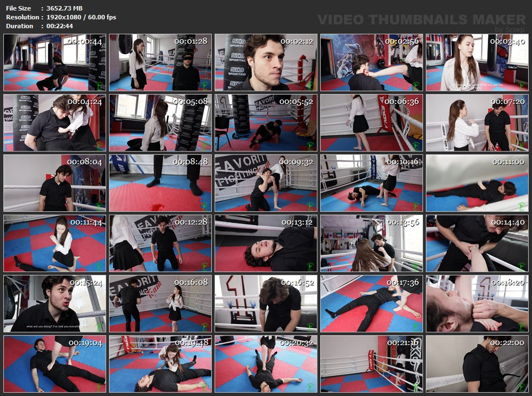This screenshot has height=396, width=532.
Task: Click the 'by Scorp' credit text
Action: 510,29
